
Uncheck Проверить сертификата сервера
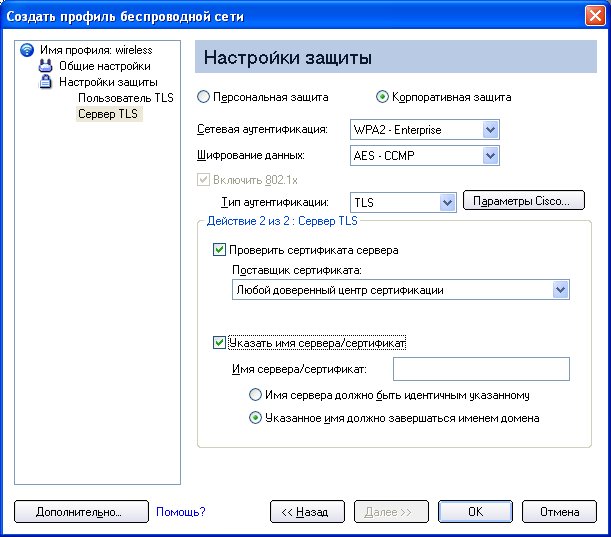[x=219, y=249]
